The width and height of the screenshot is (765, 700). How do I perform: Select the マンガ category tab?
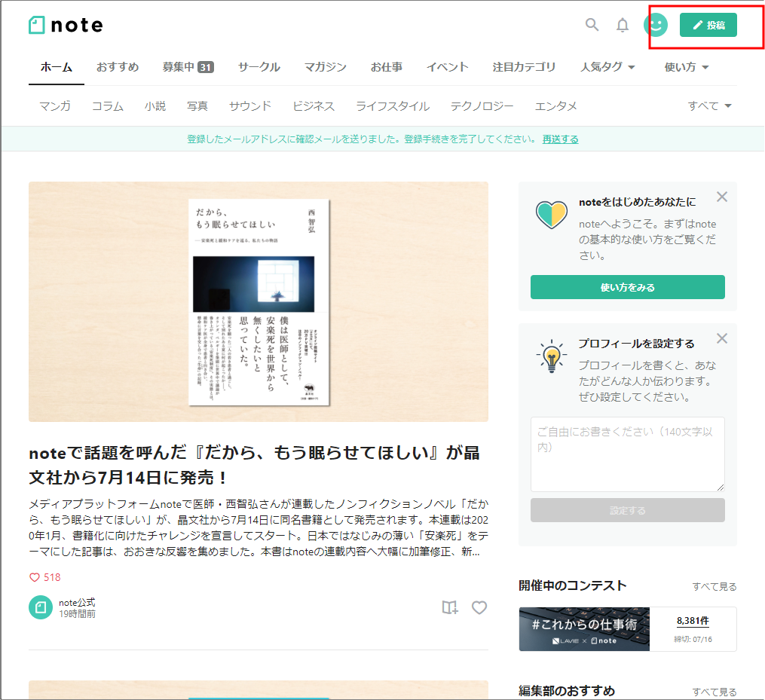click(x=55, y=106)
